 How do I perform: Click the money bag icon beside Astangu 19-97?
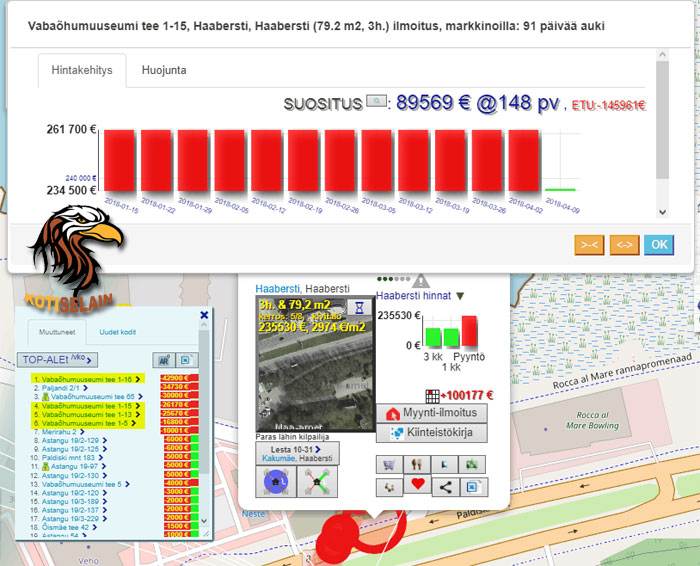click(45, 466)
